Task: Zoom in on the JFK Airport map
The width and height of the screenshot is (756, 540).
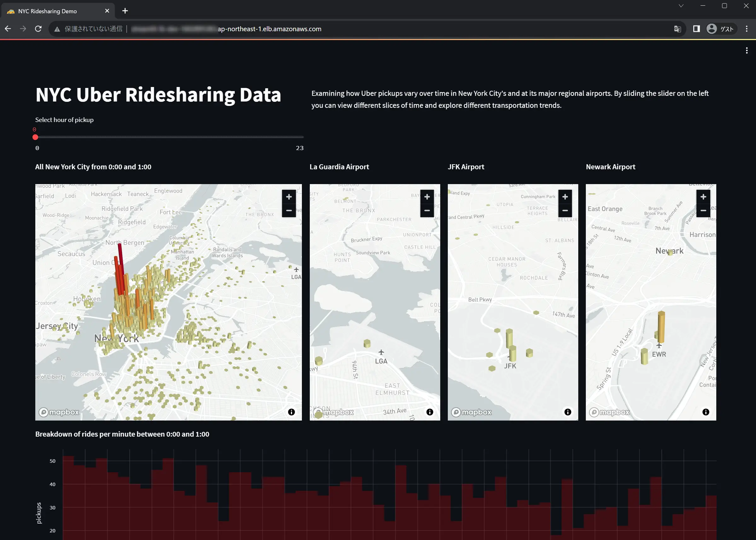Action: pyautogui.click(x=565, y=196)
